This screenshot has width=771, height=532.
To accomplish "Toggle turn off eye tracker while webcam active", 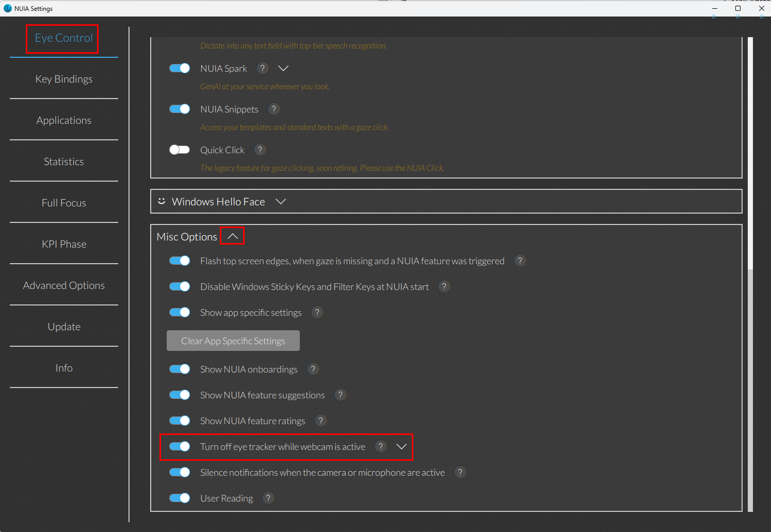I will [x=180, y=446].
